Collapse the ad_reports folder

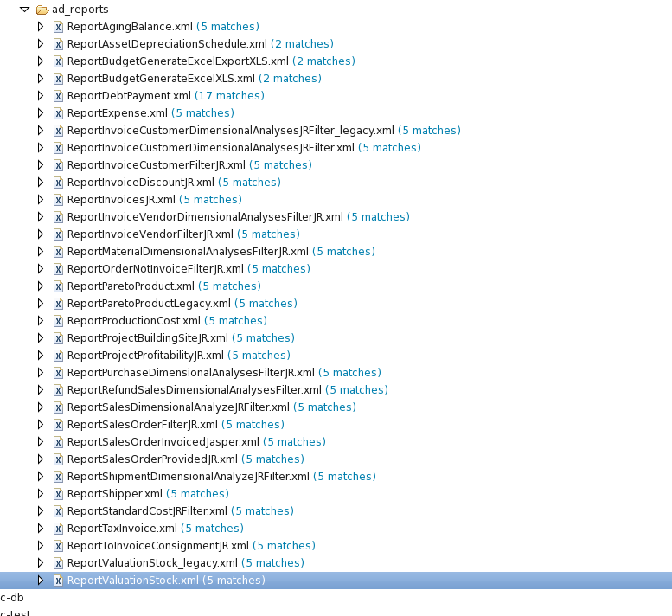click(23, 10)
